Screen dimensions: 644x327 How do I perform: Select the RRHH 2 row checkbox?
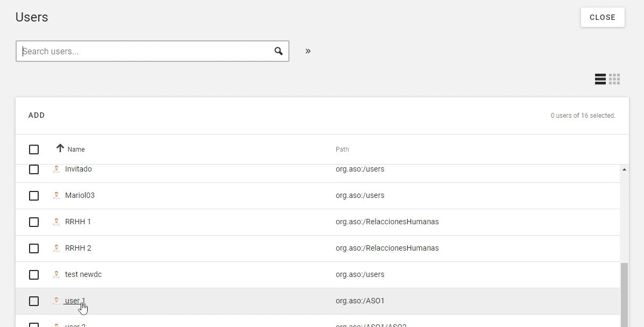click(34, 248)
